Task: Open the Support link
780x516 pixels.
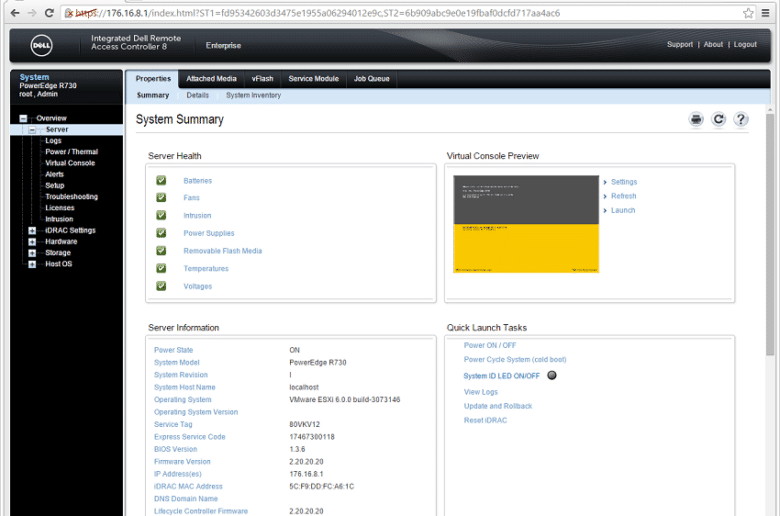Action: 680,44
